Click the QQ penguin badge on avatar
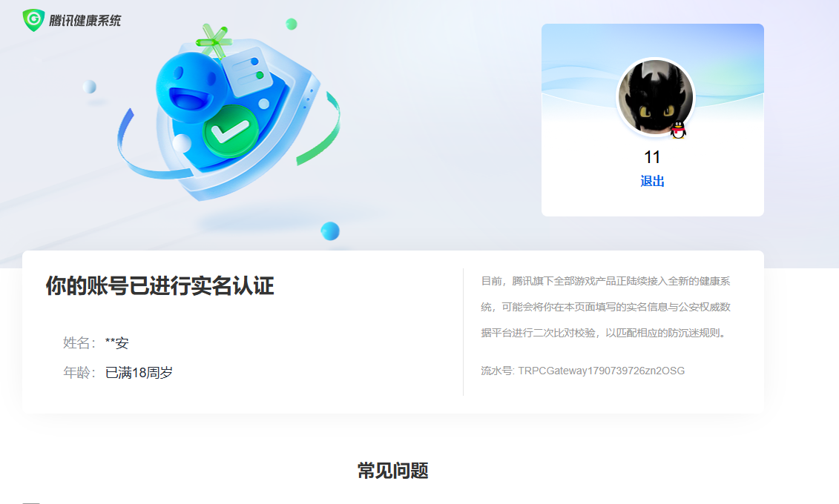This screenshot has height=504, width=839. pos(678,130)
